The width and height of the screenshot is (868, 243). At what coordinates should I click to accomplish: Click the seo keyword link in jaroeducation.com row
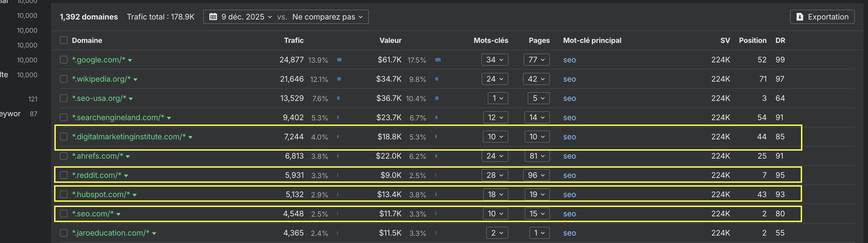(569, 233)
